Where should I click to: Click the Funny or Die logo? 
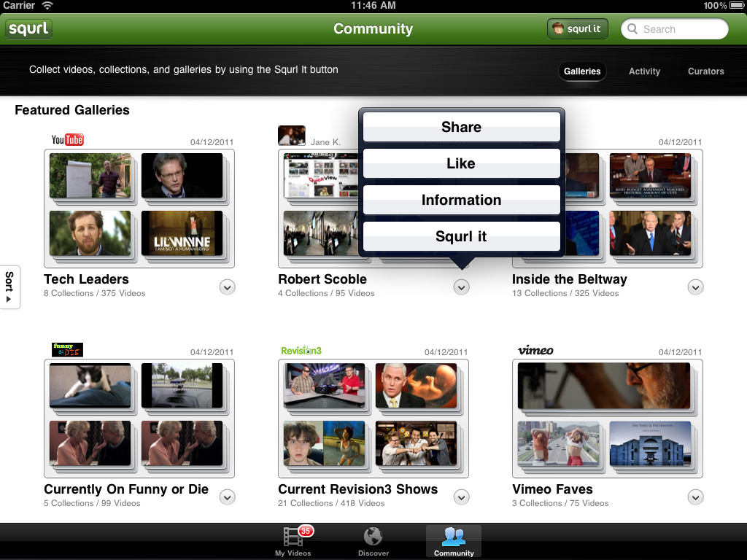67,349
